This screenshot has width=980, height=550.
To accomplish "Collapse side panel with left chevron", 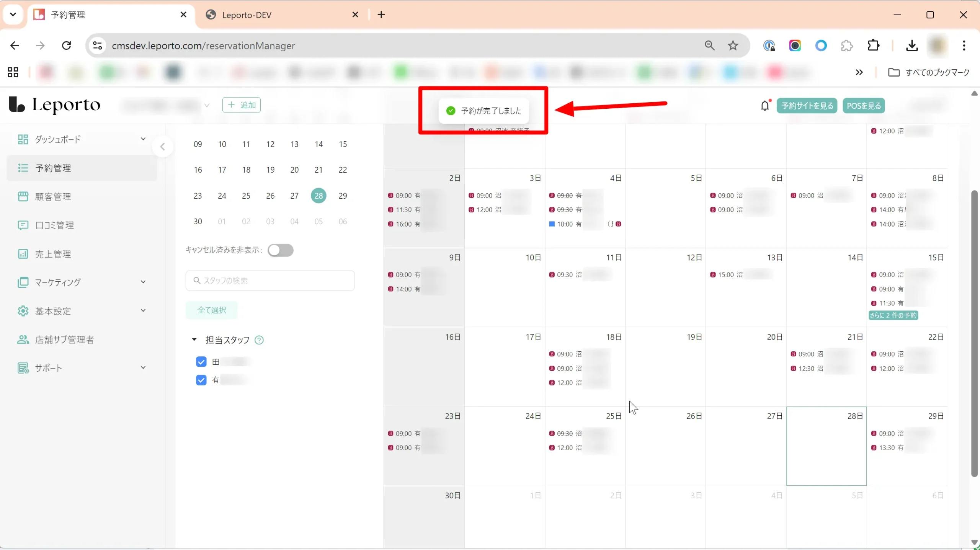I will point(163,147).
